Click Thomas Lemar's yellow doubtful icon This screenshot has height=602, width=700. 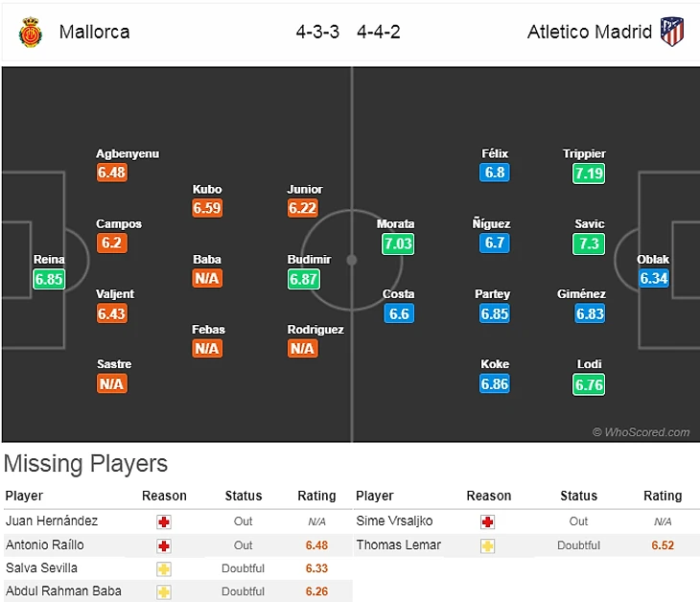(x=488, y=544)
